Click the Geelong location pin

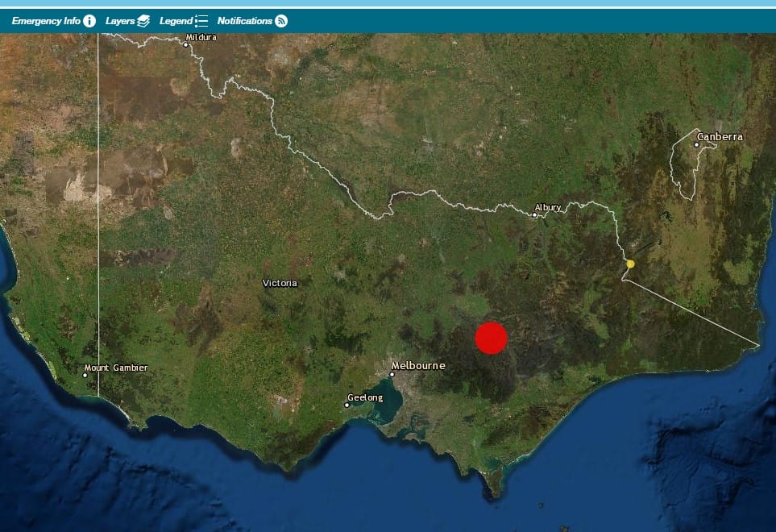347,405
